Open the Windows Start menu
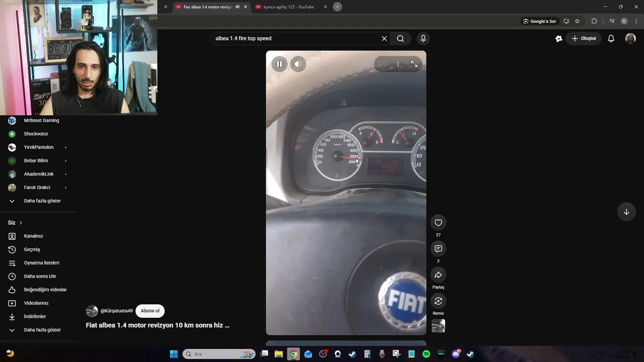 point(174,354)
